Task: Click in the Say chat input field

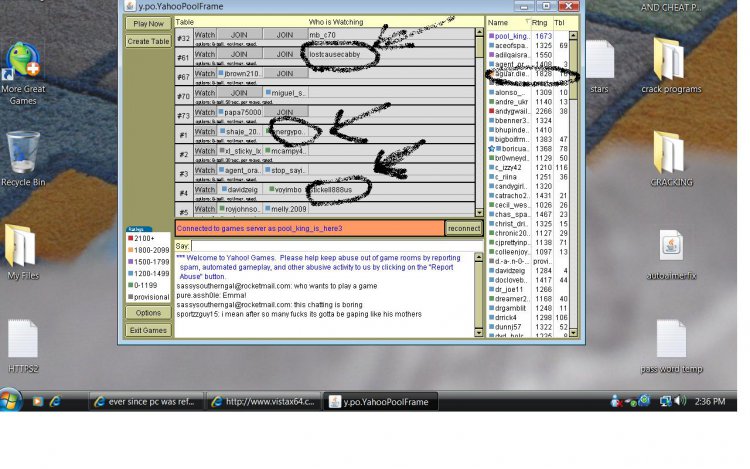Action: (x=337, y=246)
